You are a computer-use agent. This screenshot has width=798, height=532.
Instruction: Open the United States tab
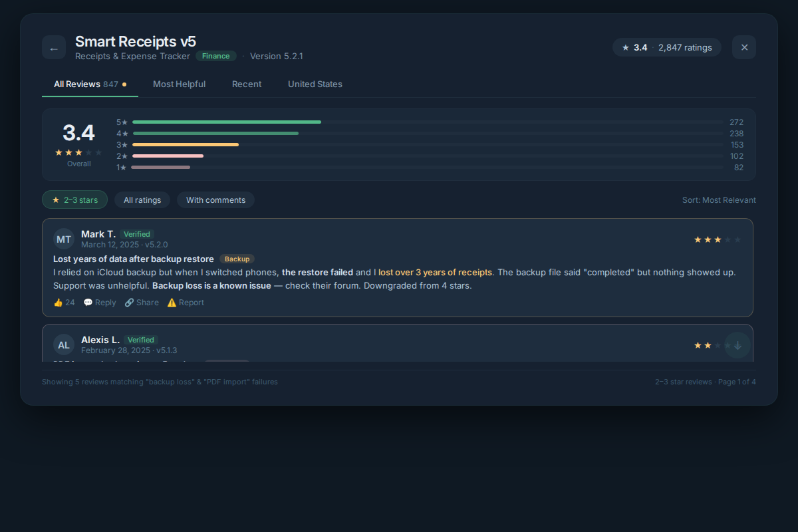point(315,84)
